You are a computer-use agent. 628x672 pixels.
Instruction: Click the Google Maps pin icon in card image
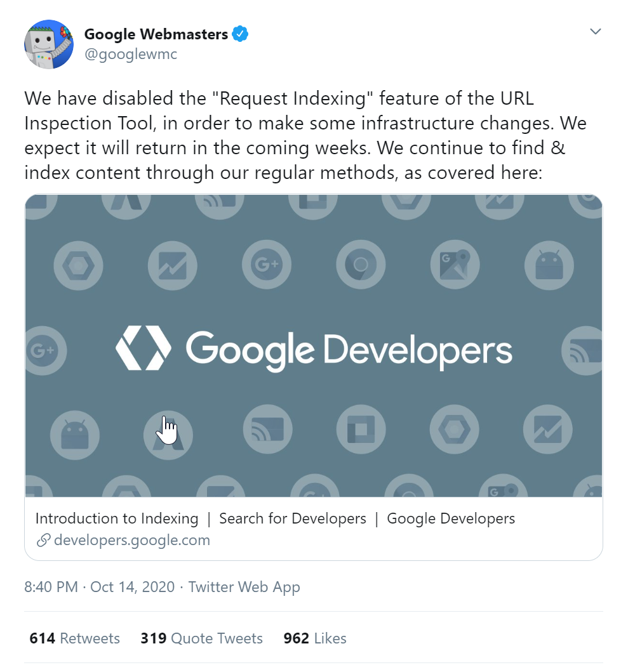pos(454,265)
